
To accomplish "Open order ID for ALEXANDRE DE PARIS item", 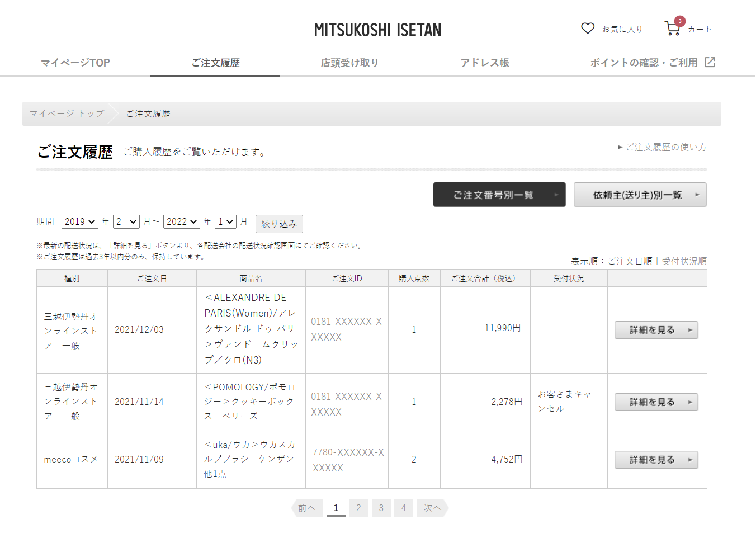I will pos(346,329).
